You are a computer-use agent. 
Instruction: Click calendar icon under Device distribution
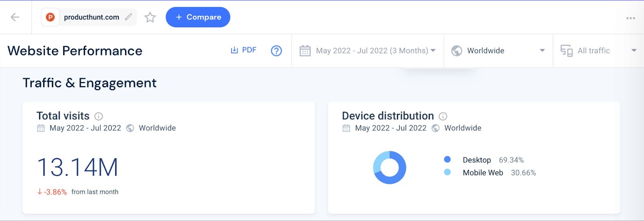(x=347, y=128)
